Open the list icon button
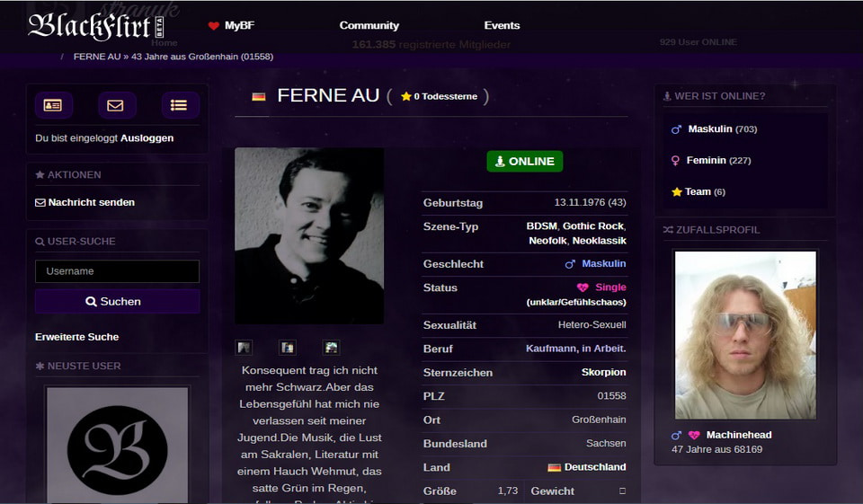Screen dimensions: 863x504 (179, 105)
